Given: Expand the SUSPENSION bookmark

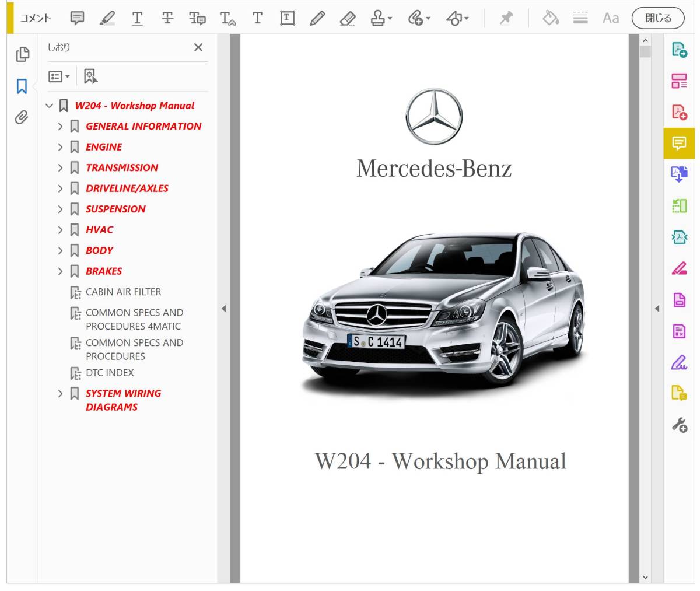Looking at the screenshot, I should (60, 209).
